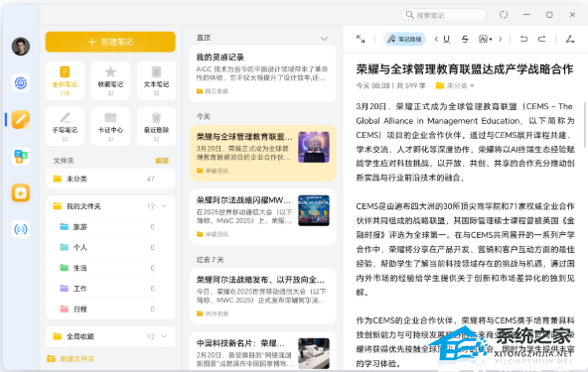
Task: Open the user profile avatar
Action: pyautogui.click(x=21, y=47)
